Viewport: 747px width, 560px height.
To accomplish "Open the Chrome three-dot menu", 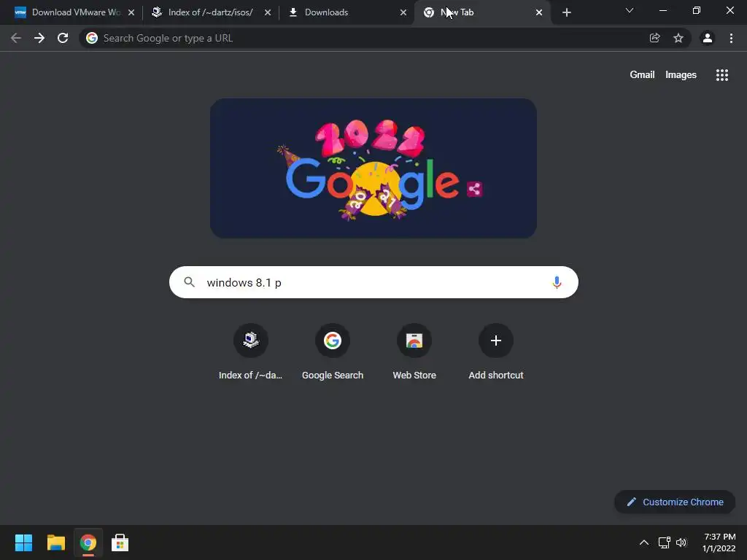I will point(731,38).
